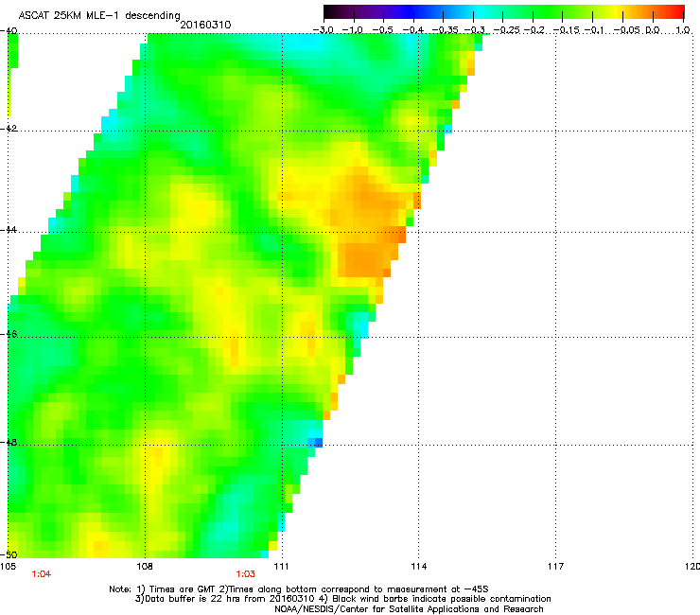Click the red end of the color bar

[x=678, y=11]
